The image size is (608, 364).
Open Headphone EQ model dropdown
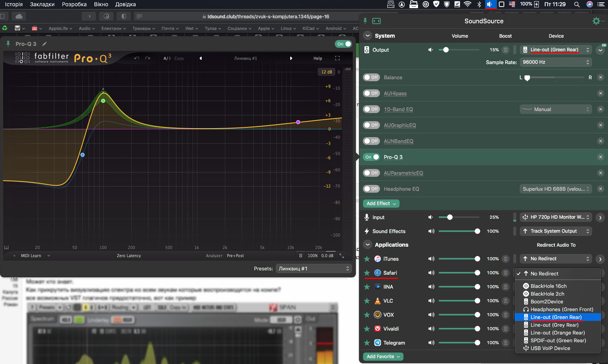coord(556,189)
